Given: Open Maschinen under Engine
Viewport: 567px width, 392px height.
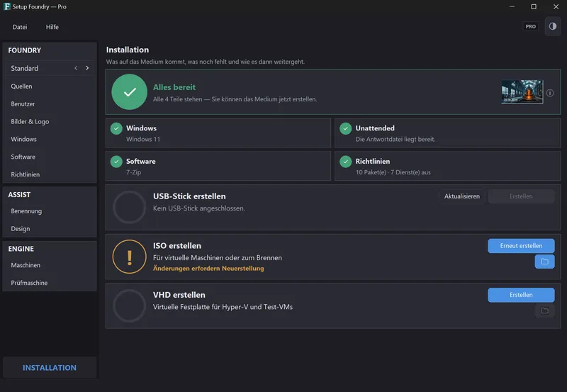Looking at the screenshot, I should 50,265.
